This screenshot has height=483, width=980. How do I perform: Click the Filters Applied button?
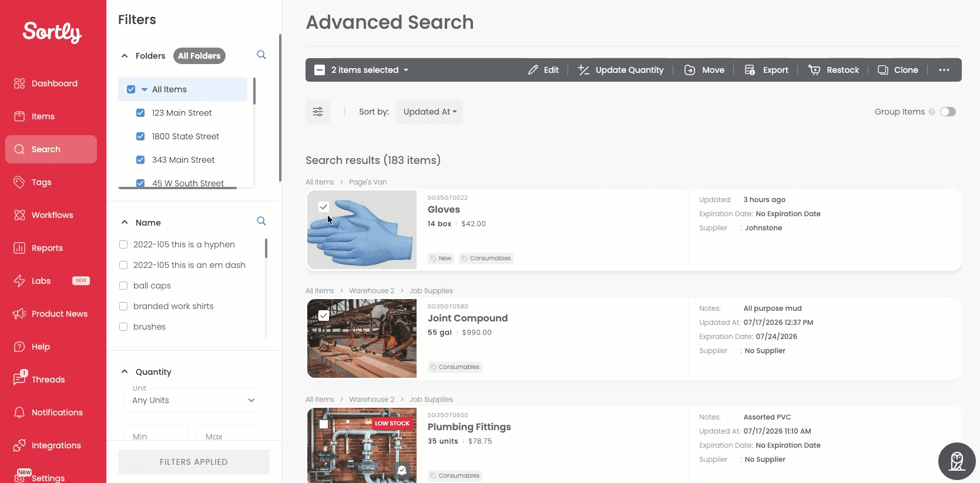194,462
